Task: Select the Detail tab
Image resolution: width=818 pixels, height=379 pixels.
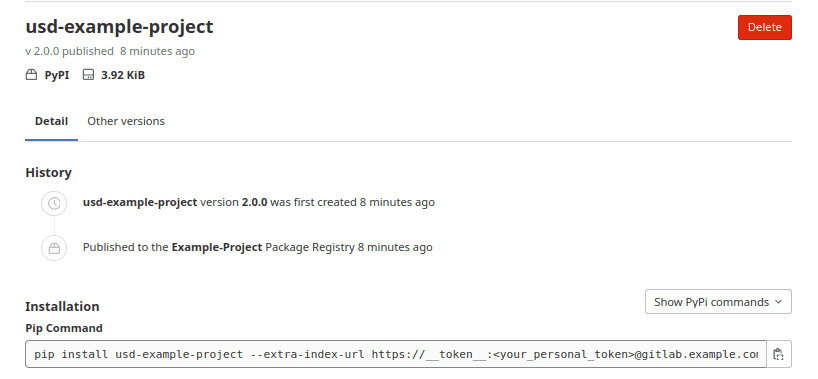Action: (x=51, y=121)
